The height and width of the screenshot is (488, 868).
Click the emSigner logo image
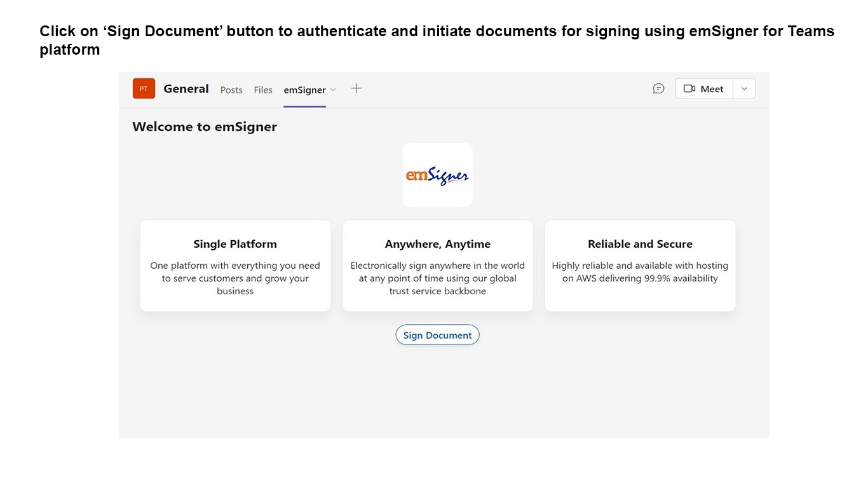(437, 175)
